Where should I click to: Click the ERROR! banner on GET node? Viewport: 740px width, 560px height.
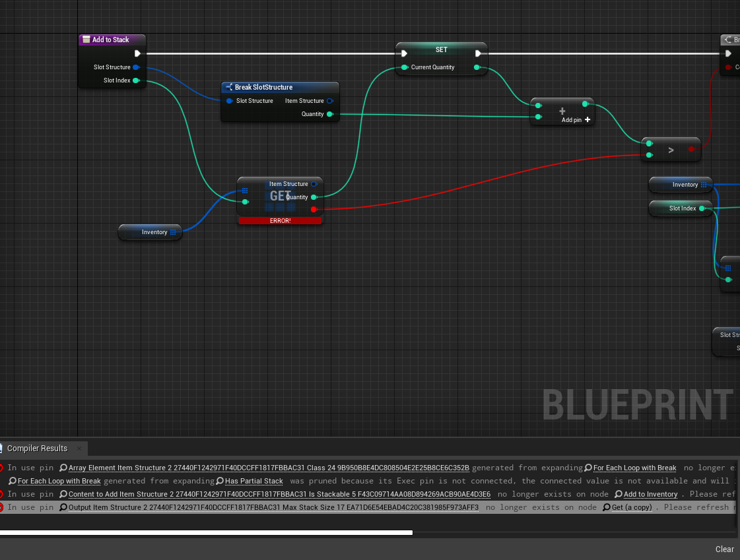(281, 220)
